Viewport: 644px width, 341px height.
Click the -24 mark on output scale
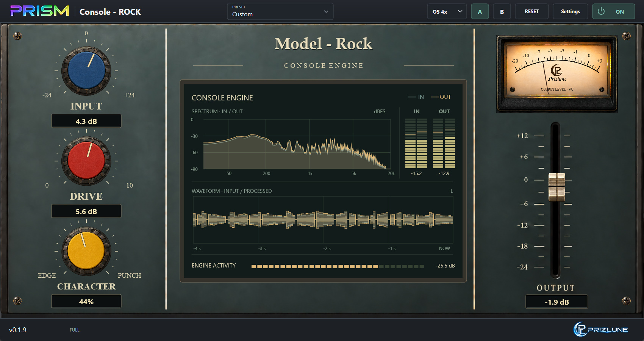coord(522,267)
